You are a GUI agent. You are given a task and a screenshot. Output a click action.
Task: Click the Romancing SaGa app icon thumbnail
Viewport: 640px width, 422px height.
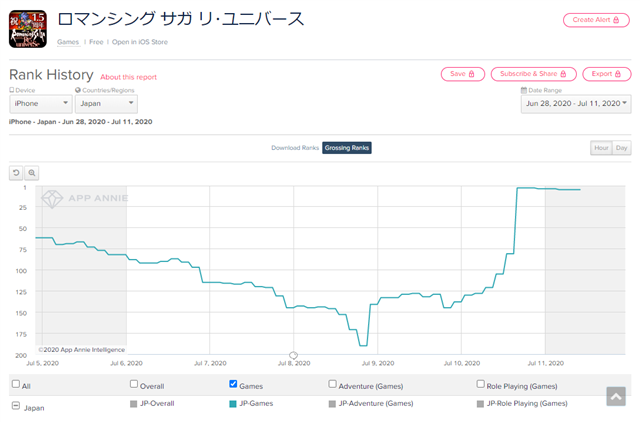[28, 29]
